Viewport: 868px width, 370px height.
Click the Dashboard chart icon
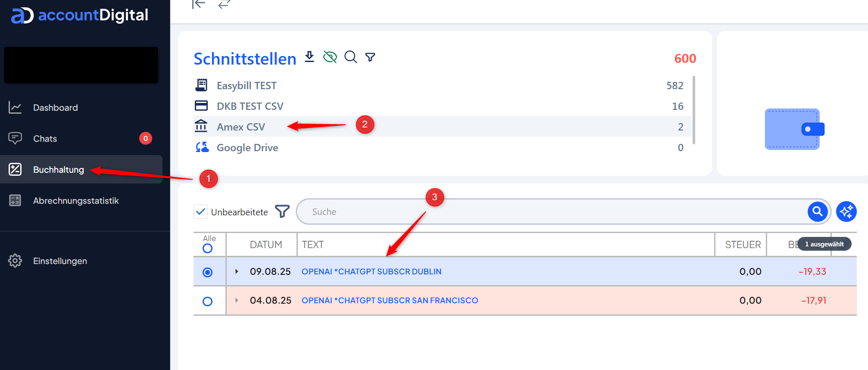point(15,108)
